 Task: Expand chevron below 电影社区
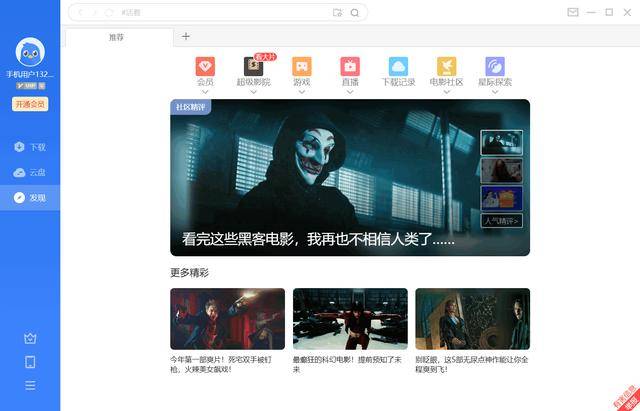point(447,92)
